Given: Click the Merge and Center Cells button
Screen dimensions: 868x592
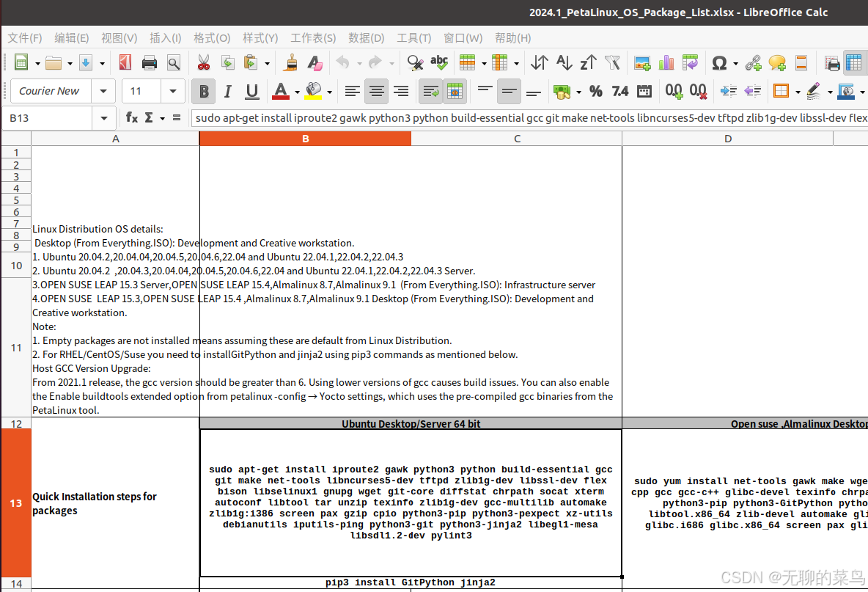Looking at the screenshot, I should [x=455, y=92].
